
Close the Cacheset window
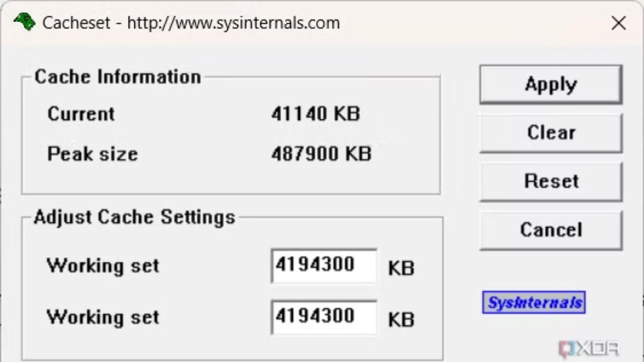pyautogui.click(x=619, y=23)
